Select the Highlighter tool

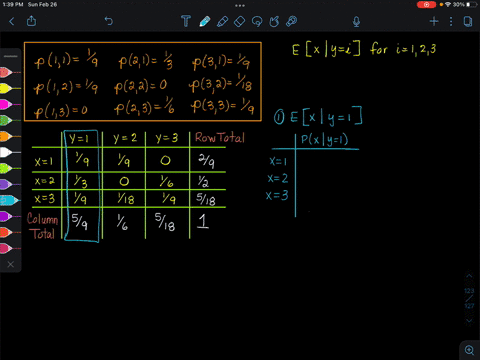point(222,21)
